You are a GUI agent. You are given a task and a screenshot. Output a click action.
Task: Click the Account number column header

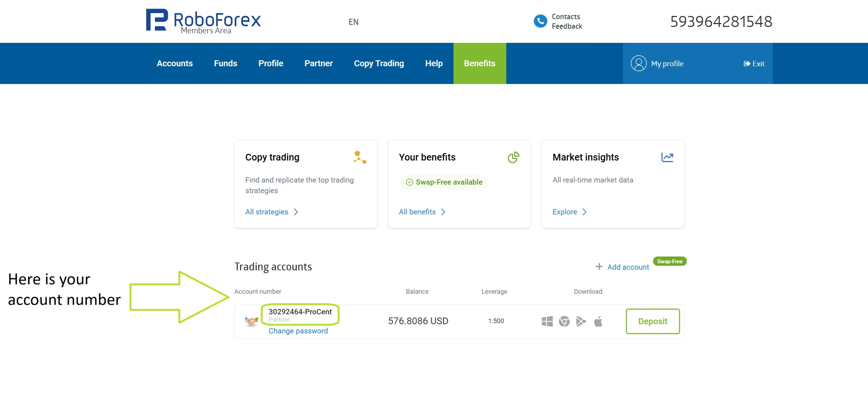pyautogui.click(x=258, y=292)
